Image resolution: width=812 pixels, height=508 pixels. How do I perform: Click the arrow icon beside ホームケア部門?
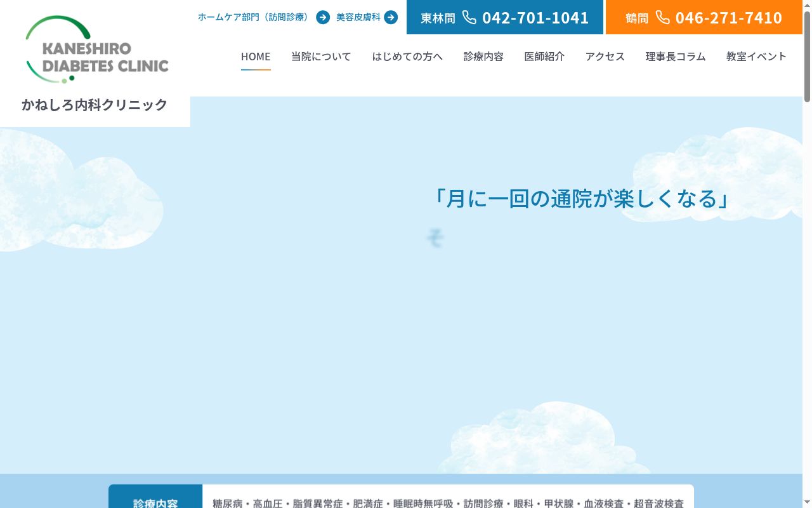[x=323, y=17]
